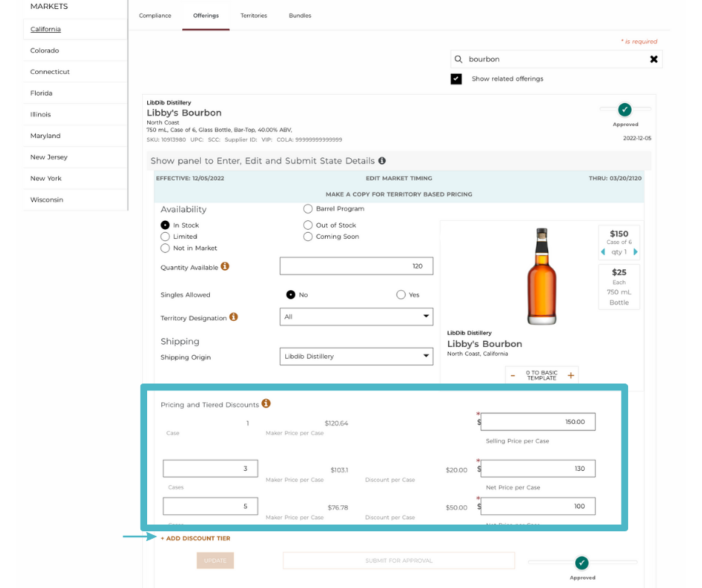
Task: Click the Libby's Bourbon offering title
Action: point(184,113)
